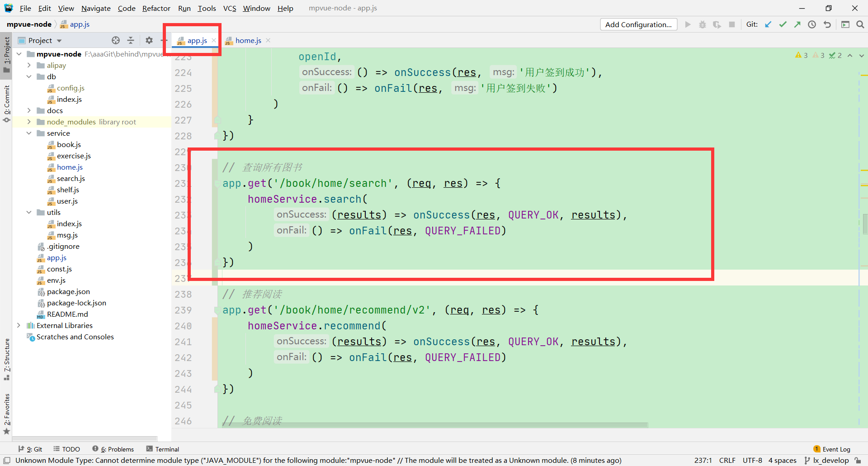The height and width of the screenshot is (466, 868).
Task: Click CRLF line separator in status bar
Action: (727, 460)
